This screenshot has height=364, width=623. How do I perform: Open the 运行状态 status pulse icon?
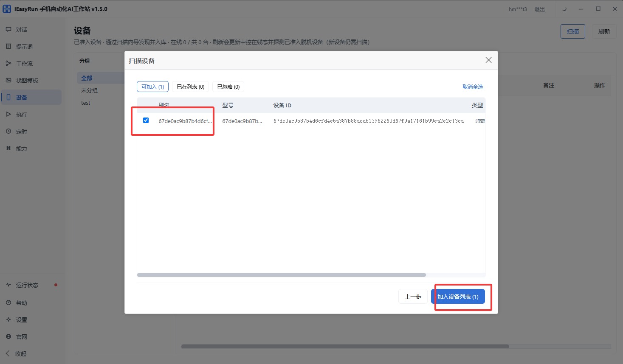click(x=8, y=285)
